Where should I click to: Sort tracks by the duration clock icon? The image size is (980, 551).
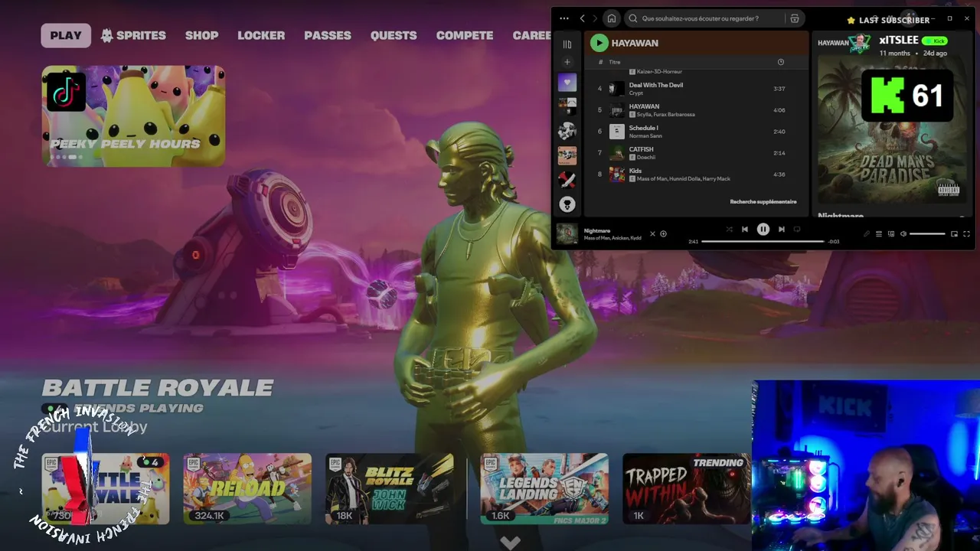pyautogui.click(x=781, y=62)
